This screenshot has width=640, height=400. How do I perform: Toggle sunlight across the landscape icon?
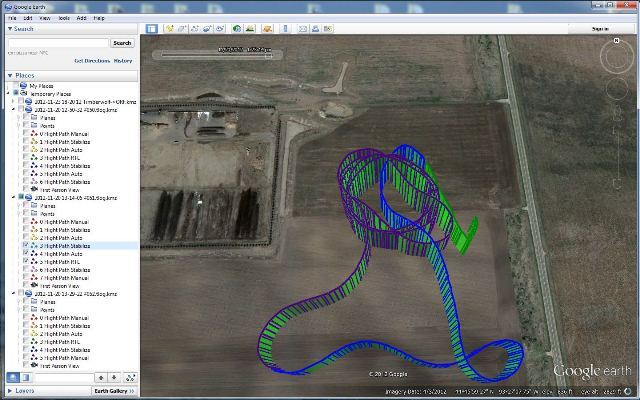pyautogui.click(x=250, y=29)
